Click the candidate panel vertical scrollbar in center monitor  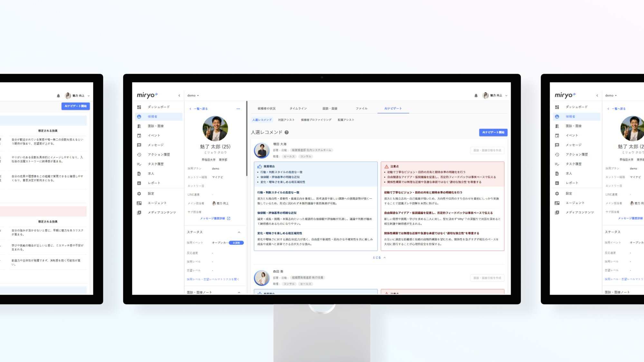tap(247, 139)
